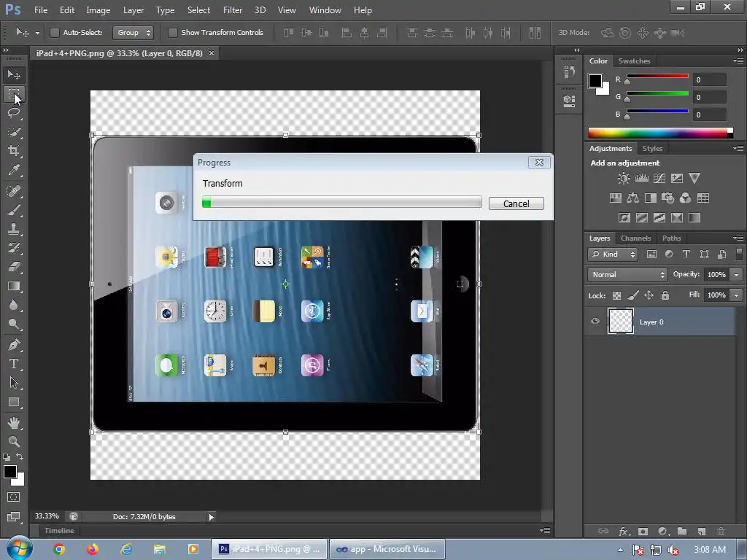Select the Quick Selection tool

click(14, 132)
